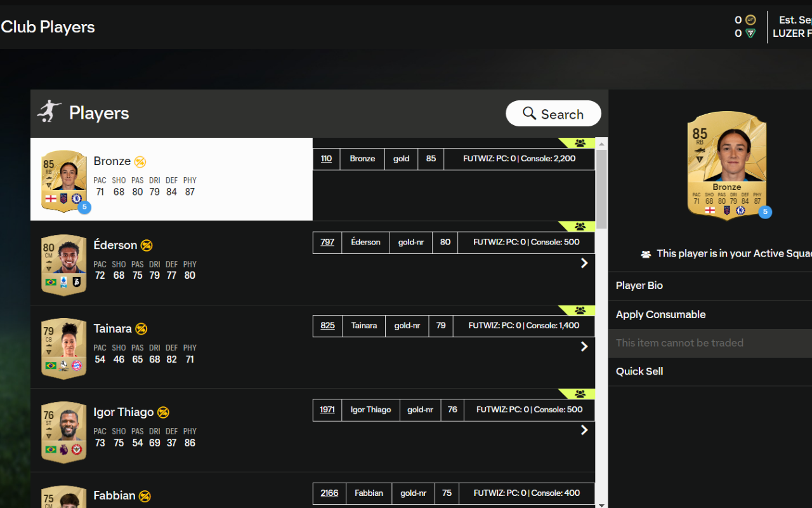Click the large Bronze card in the detail panel
This screenshot has width=812, height=508.
(726, 165)
